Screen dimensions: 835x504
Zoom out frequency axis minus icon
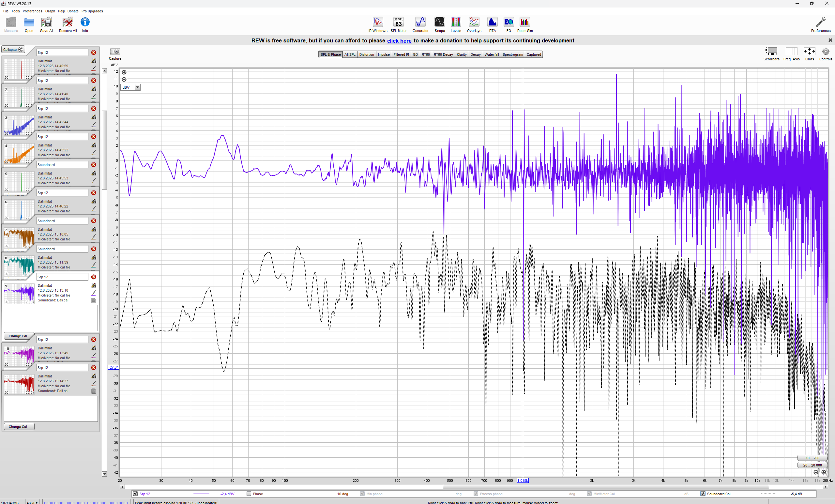pos(816,472)
